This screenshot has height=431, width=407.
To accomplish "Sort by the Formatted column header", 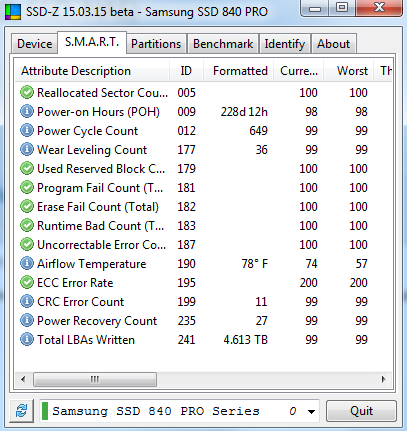I will coord(238,71).
